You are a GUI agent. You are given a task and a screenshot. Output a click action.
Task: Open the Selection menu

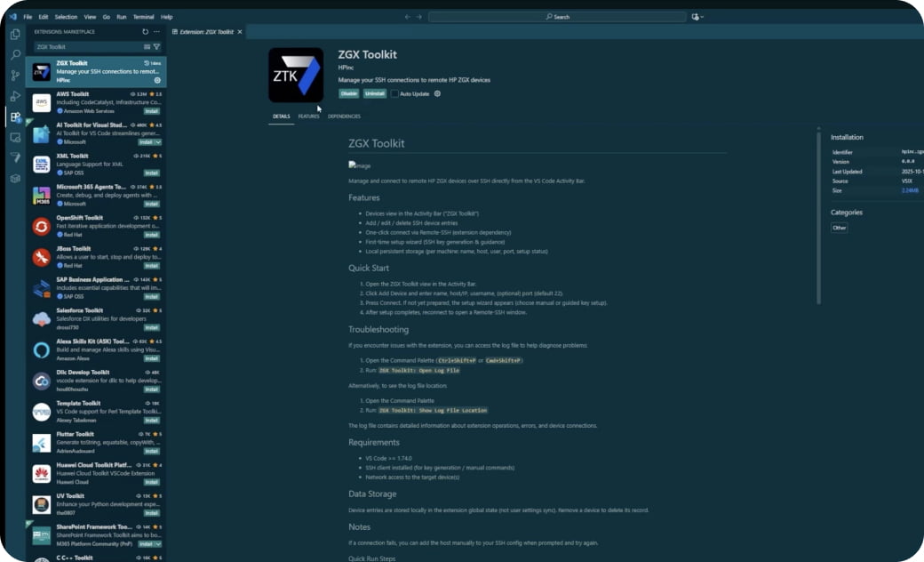coord(66,17)
